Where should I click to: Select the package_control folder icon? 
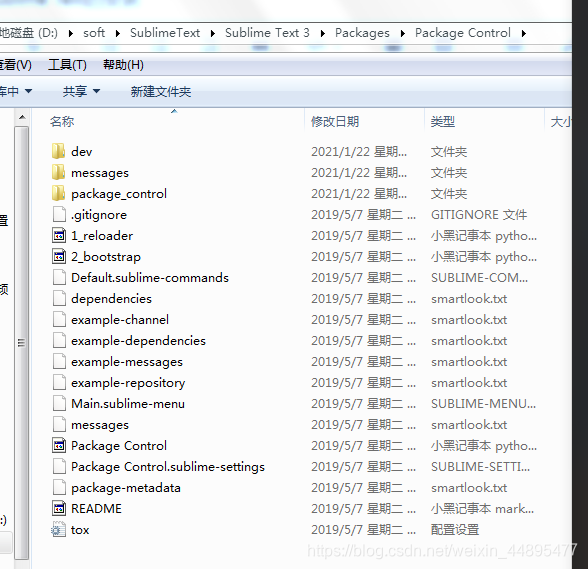click(x=58, y=194)
